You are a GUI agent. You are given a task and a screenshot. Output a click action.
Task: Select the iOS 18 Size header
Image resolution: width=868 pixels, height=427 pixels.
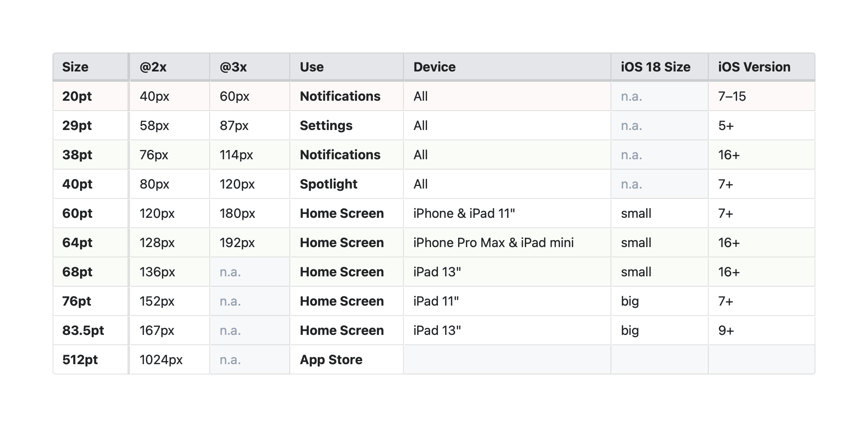[655, 67]
